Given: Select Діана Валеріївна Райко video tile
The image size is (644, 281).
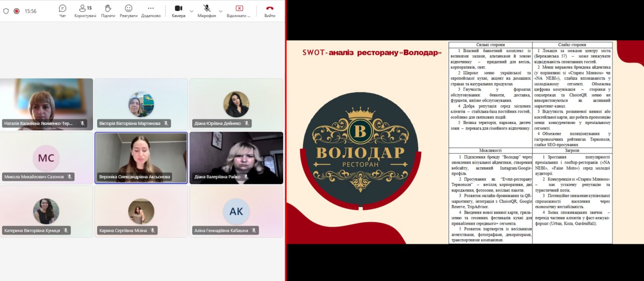Looking at the screenshot, I should point(236,158).
